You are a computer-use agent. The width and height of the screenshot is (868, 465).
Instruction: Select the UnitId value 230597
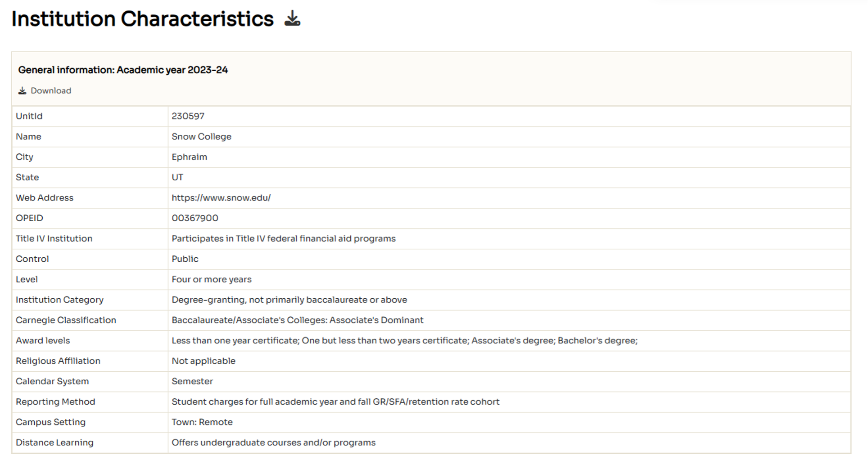pos(188,116)
